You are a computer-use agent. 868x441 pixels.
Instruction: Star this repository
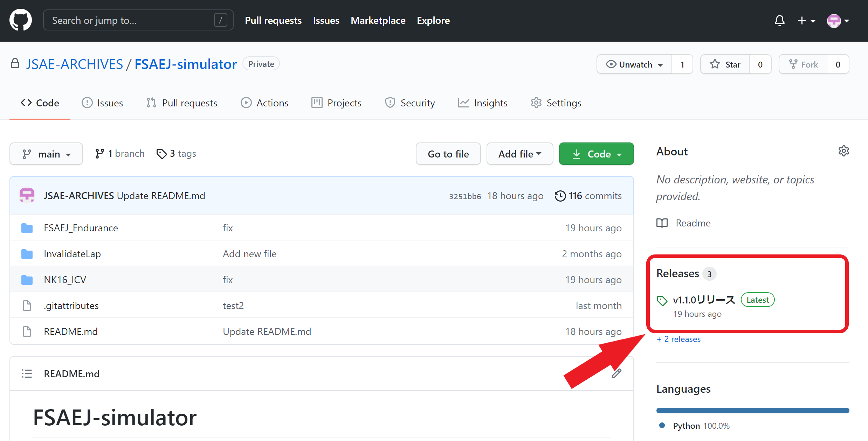725,64
